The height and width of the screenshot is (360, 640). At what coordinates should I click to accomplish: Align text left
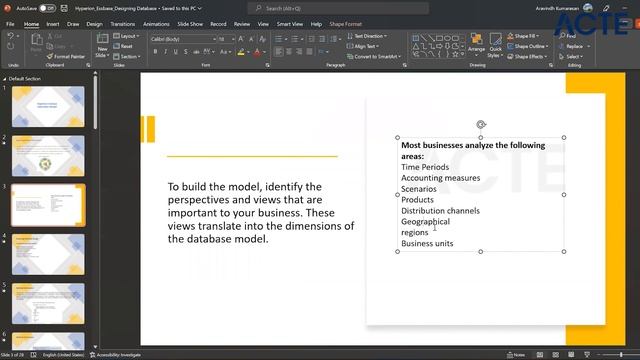tap(279, 52)
